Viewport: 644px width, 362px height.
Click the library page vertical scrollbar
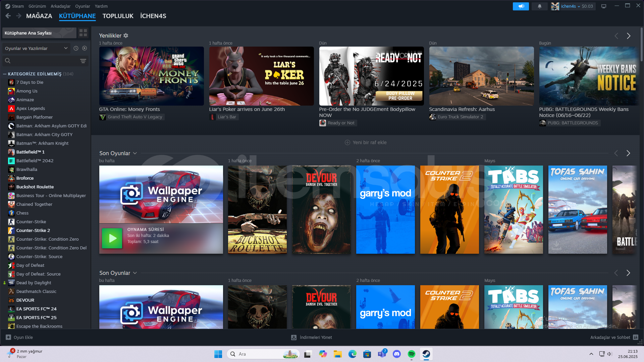tap(641, 45)
